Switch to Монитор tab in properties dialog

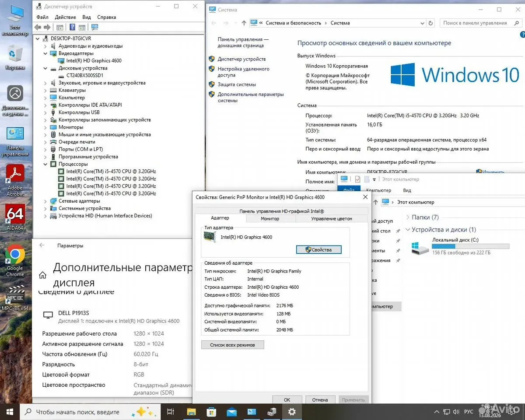pyautogui.click(x=270, y=218)
